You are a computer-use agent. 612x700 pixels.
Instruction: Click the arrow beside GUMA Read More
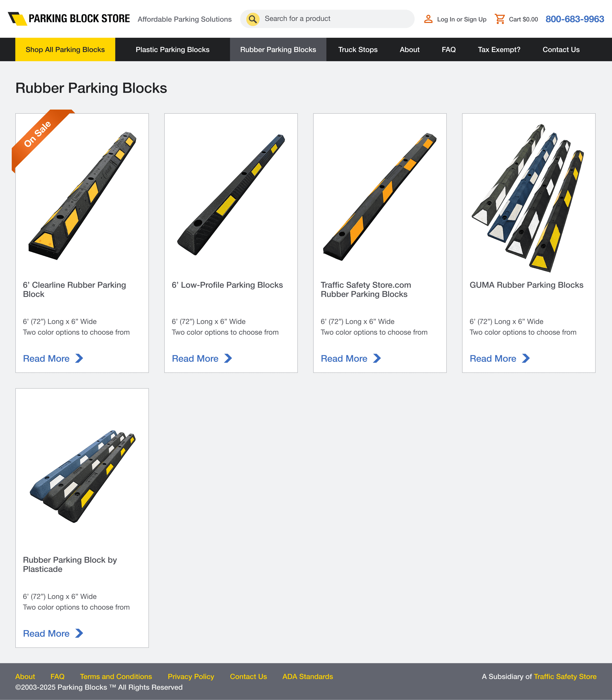[526, 358]
